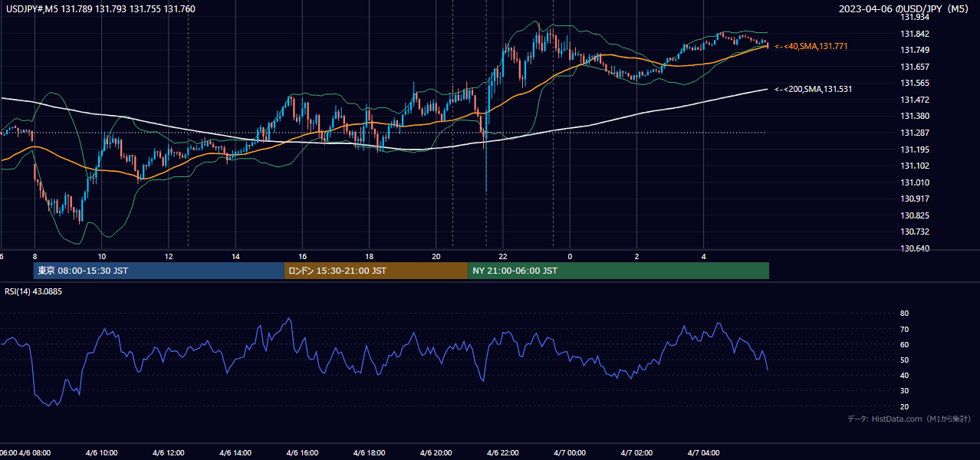Click the ロンドン 15:30-21:00 JST session bar
The height and width of the screenshot is (460, 980).
pos(376,271)
